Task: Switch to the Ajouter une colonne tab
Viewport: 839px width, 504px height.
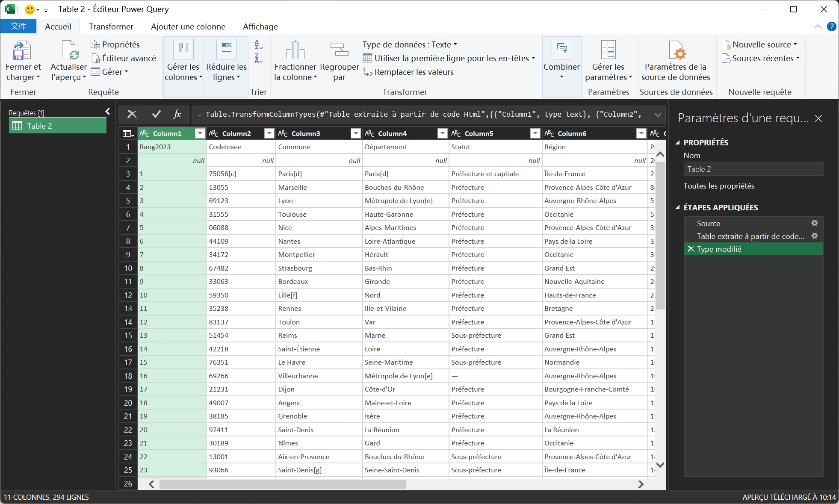Action: coord(188,27)
